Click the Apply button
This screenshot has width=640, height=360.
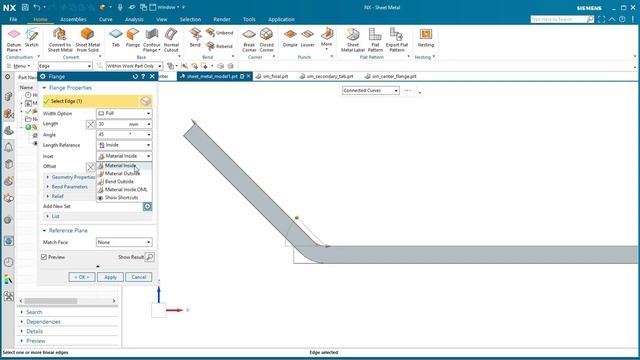point(110,277)
